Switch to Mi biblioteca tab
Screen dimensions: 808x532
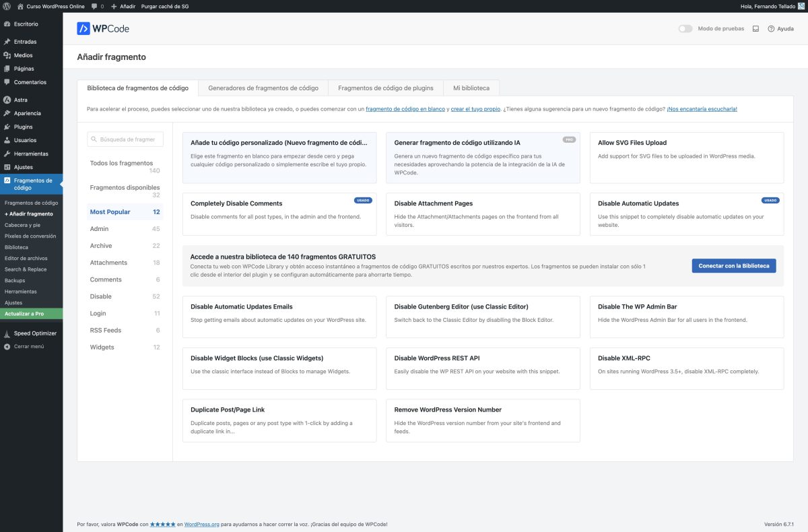471,88
